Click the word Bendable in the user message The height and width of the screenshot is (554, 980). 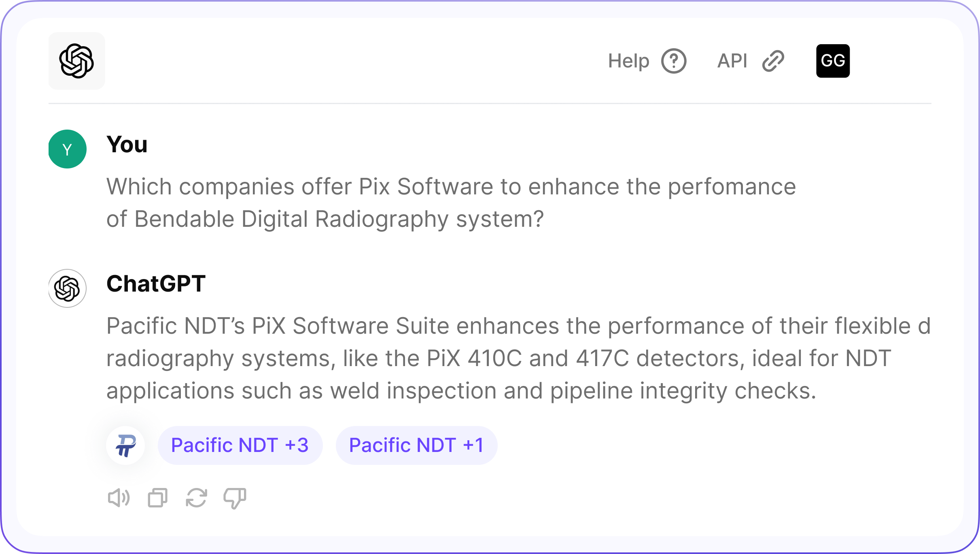pos(184,219)
